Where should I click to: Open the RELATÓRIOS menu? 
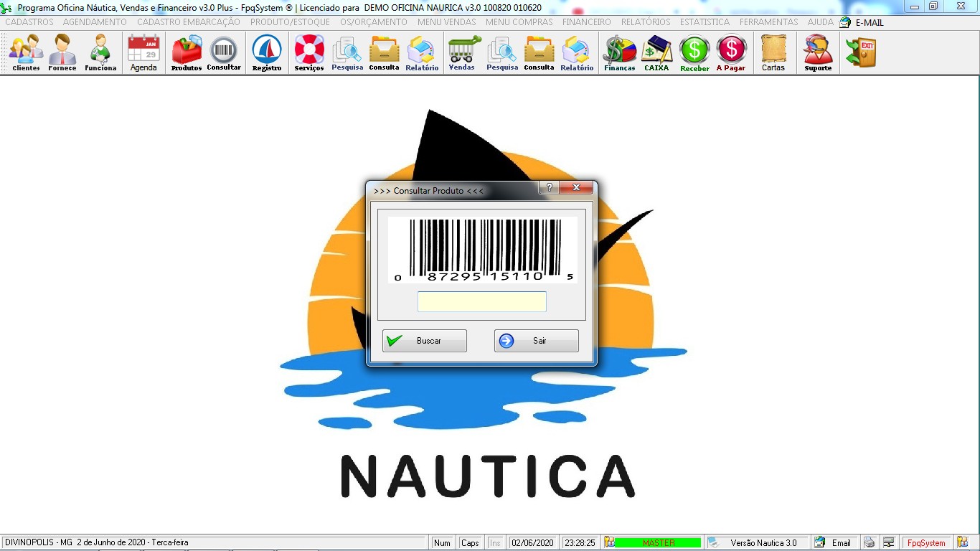point(646,22)
